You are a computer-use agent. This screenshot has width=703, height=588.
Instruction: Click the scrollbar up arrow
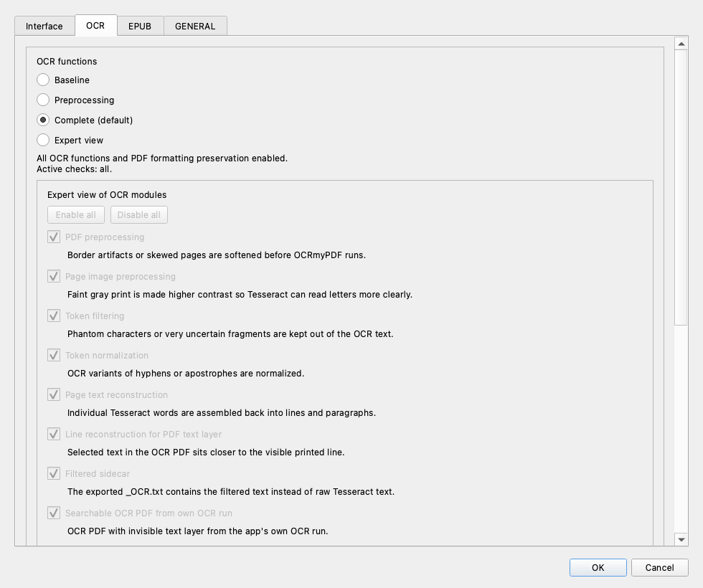click(x=681, y=44)
